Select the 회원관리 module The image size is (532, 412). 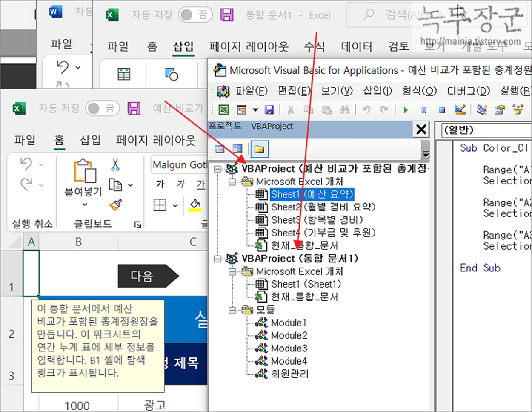(289, 374)
